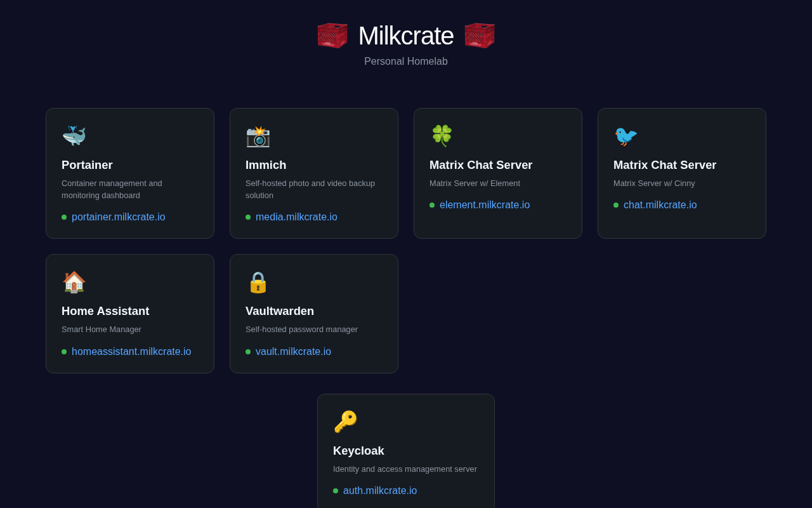This screenshot has height=508, width=812.
Task: Click the Keycloak key icon
Action: [x=345, y=422]
